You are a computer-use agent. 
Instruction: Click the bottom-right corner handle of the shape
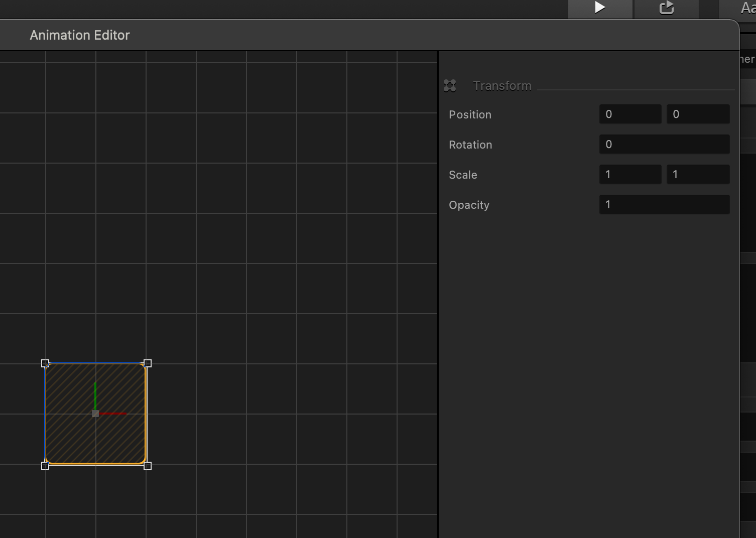(148, 466)
